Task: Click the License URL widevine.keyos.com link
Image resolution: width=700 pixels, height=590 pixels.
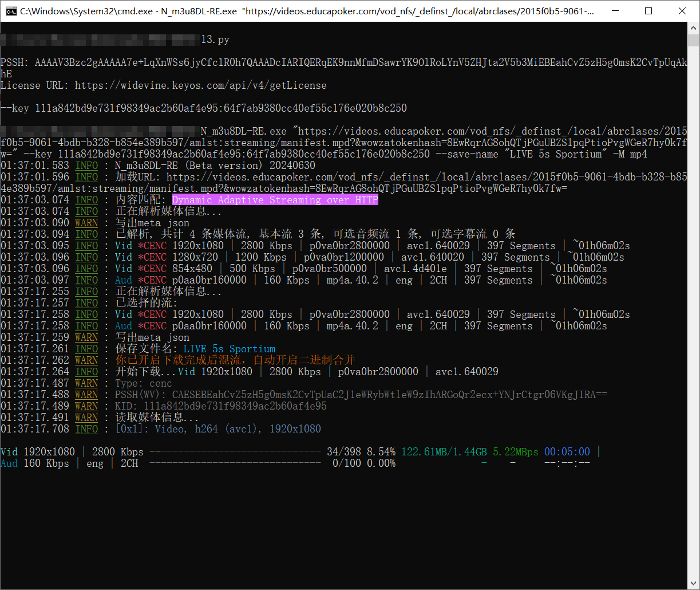Action: tap(201, 85)
